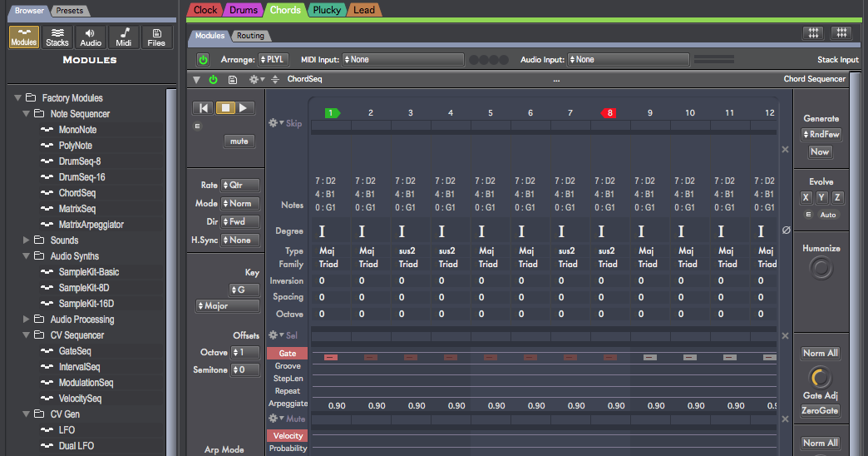The height and width of the screenshot is (456, 868).
Task: Open the Rate Qtr dropdown
Action: [x=240, y=185]
